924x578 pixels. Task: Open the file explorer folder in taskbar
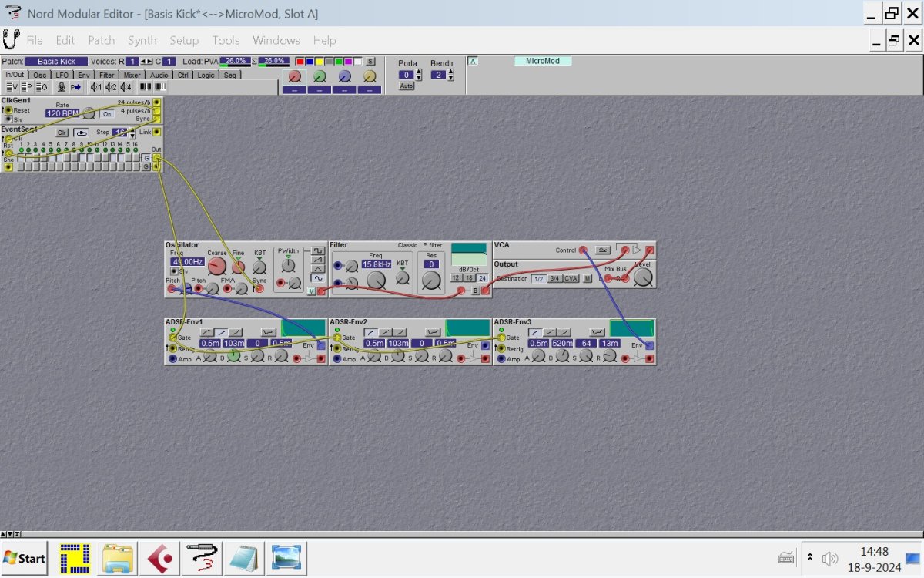pyautogui.click(x=118, y=557)
